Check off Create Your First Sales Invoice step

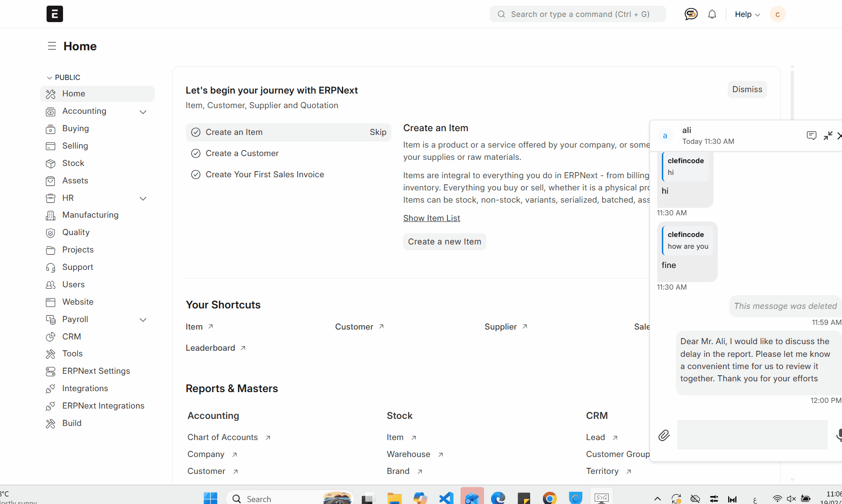196,174
